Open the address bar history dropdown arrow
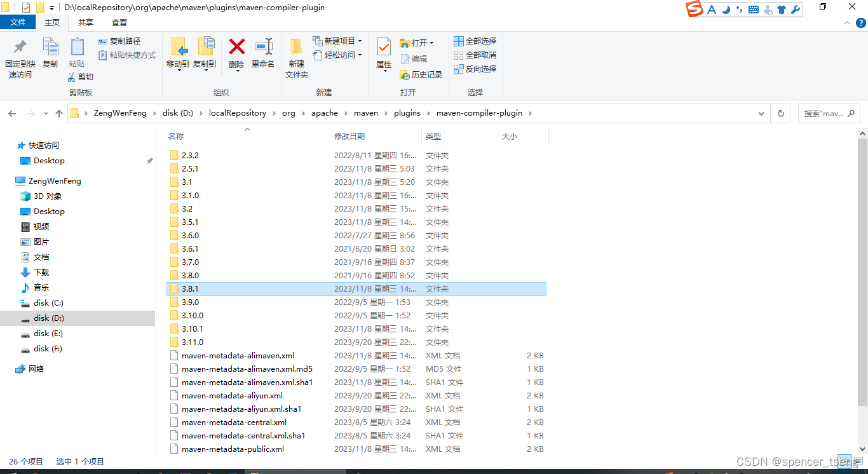The image size is (868, 474). point(761,113)
